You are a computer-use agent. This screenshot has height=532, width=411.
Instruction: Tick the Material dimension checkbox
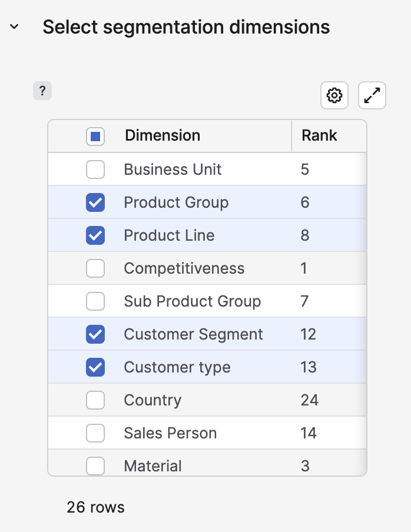95,465
